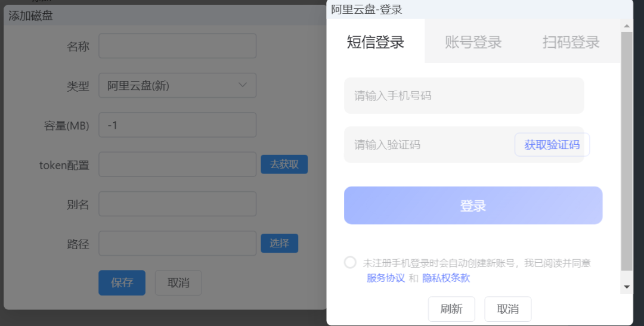Open the 隐私权条款 link
The width and height of the screenshot is (644, 326).
[x=446, y=278]
